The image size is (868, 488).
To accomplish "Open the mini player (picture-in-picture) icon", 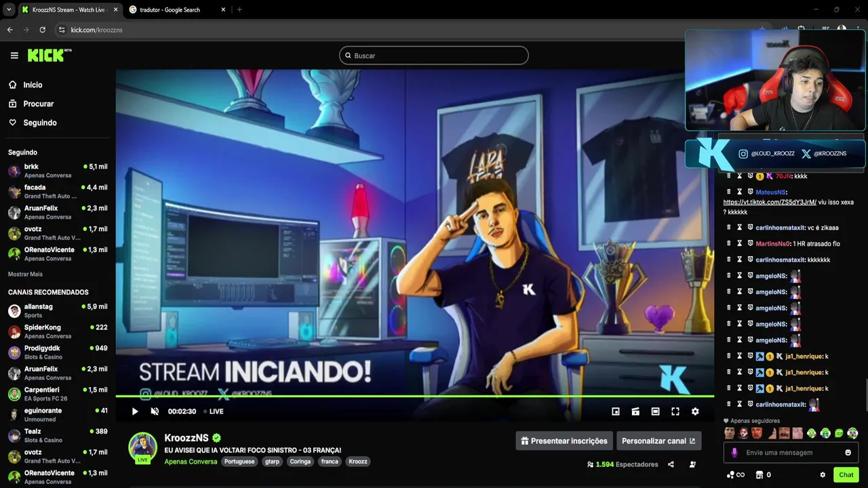I will [616, 411].
